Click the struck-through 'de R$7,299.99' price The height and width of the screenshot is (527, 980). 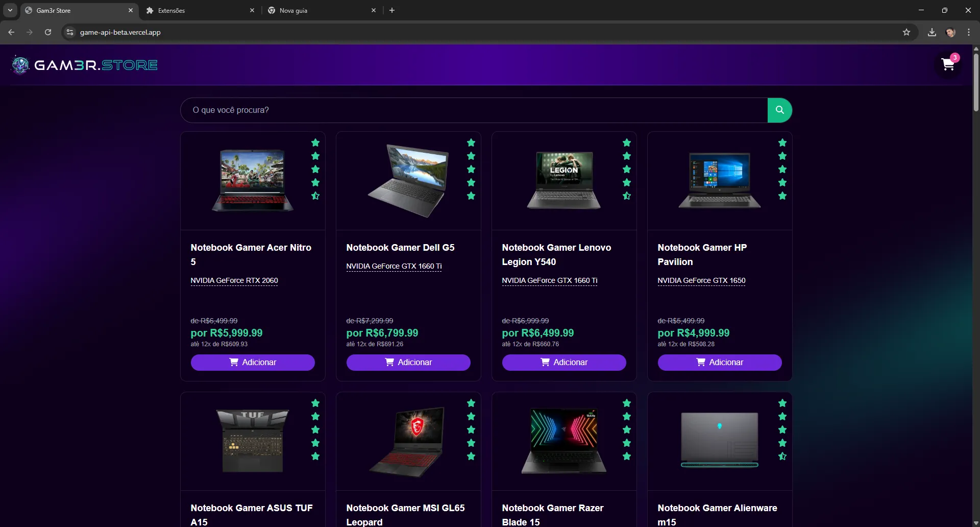pyautogui.click(x=370, y=321)
